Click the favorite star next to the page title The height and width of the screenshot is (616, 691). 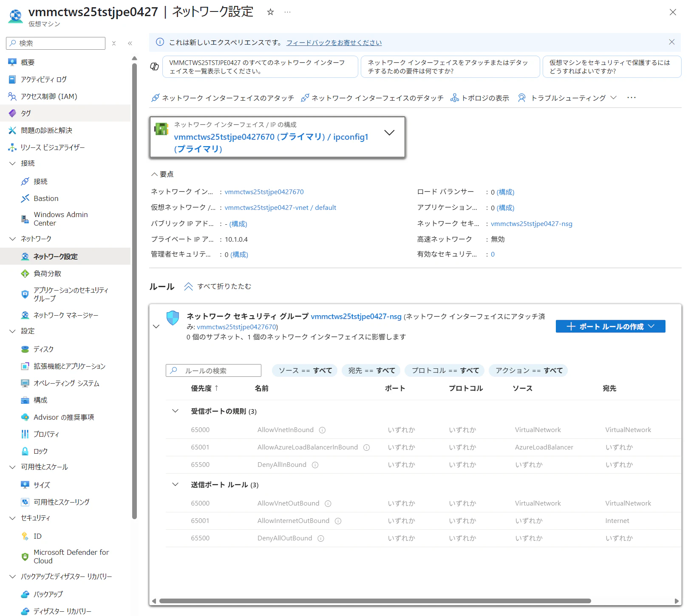270,12
